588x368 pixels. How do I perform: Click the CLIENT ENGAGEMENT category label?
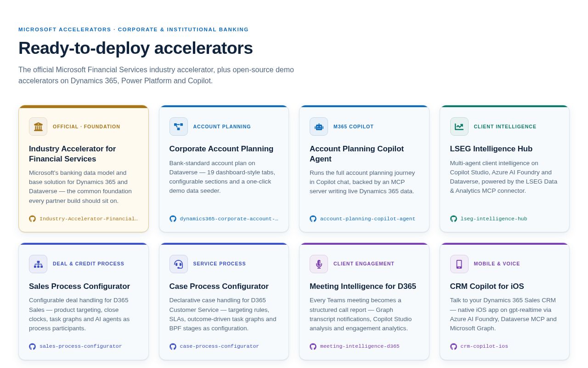click(x=364, y=264)
